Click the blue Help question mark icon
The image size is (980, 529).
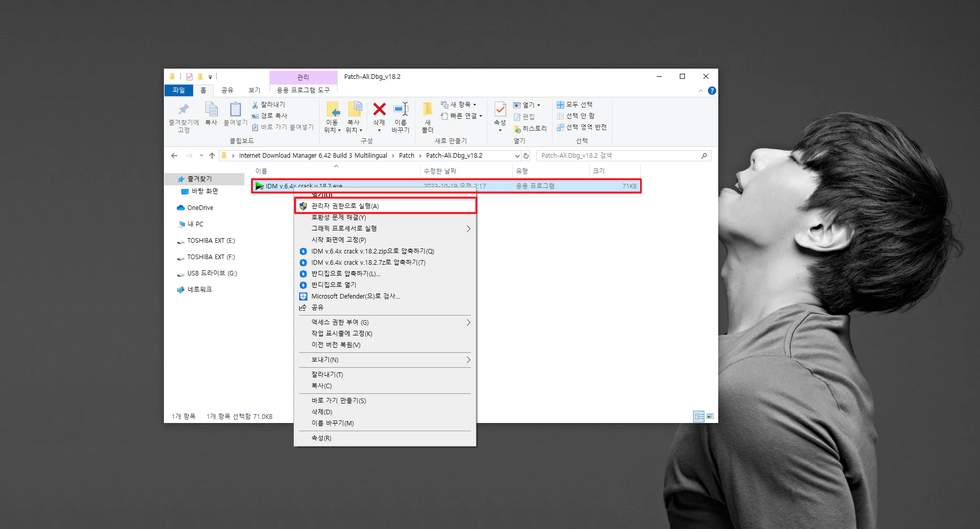tap(712, 91)
